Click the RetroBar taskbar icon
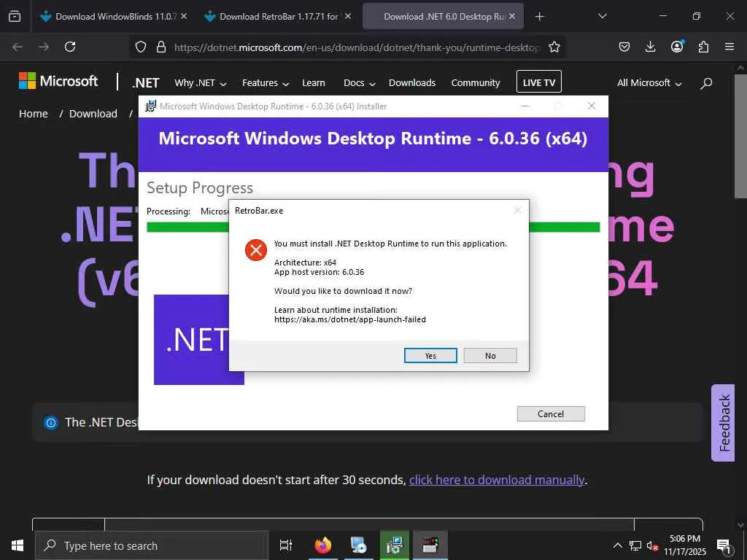This screenshot has height=560, width=747. [x=430, y=545]
